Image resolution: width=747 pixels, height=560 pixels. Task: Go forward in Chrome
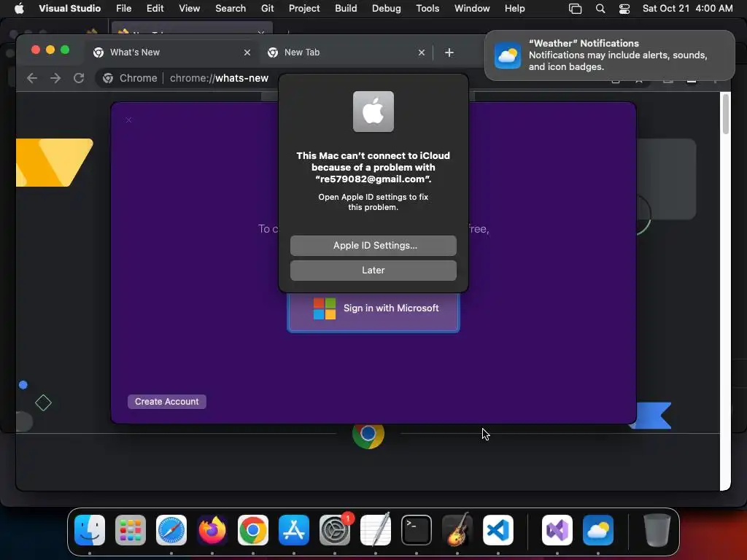click(x=55, y=78)
